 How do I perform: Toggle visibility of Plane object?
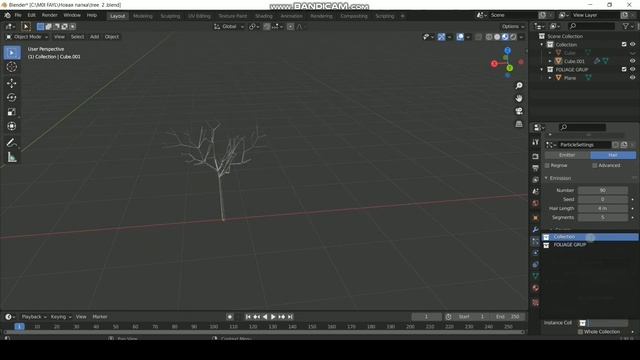tap(632, 78)
